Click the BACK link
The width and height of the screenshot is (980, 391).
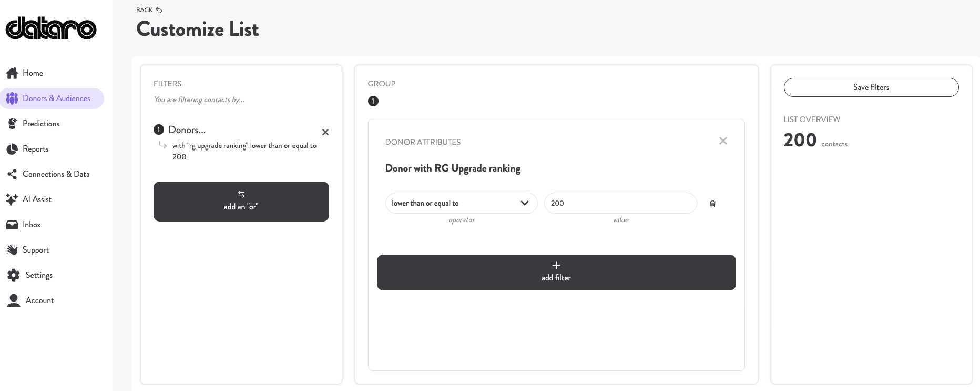click(x=149, y=10)
